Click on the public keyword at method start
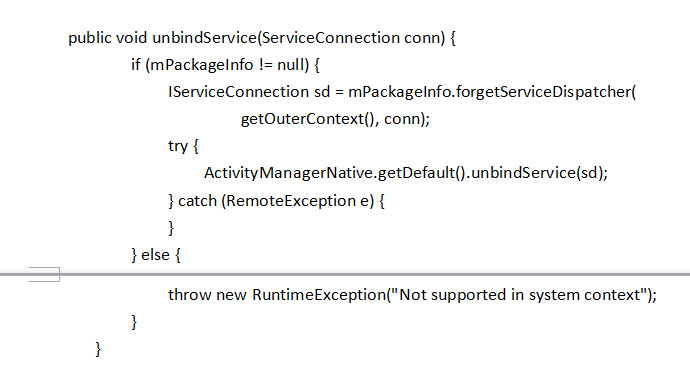 [x=90, y=38]
